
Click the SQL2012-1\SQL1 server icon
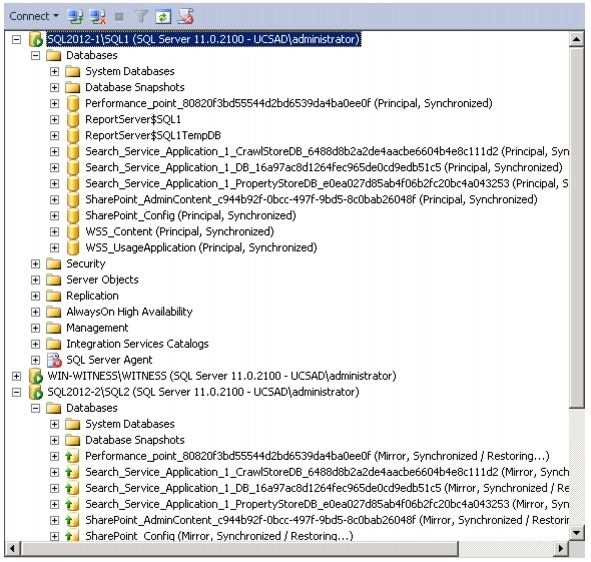(x=36, y=39)
